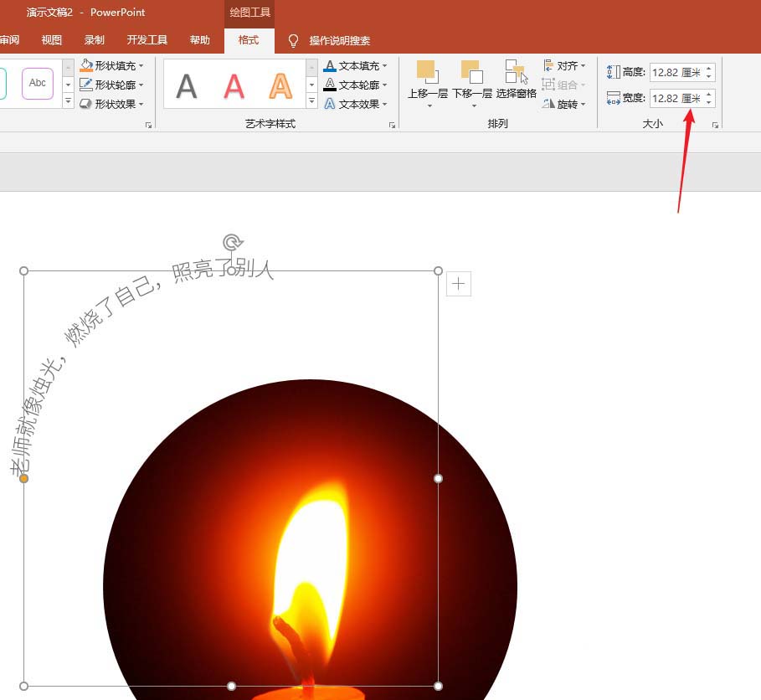Click into the 高度 height field
Screen dimensions: 761x700
coord(676,72)
